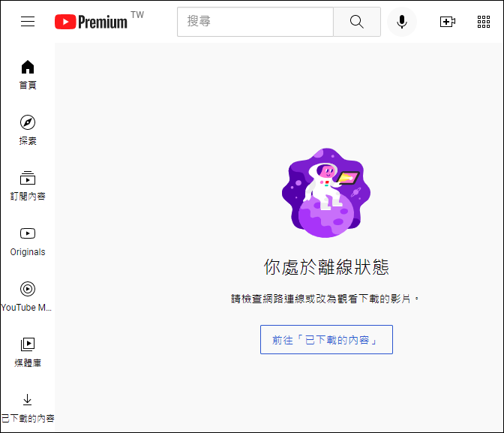Open the create video camera icon
The width and height of the screenshot is (504, 433).
point(448,22)
